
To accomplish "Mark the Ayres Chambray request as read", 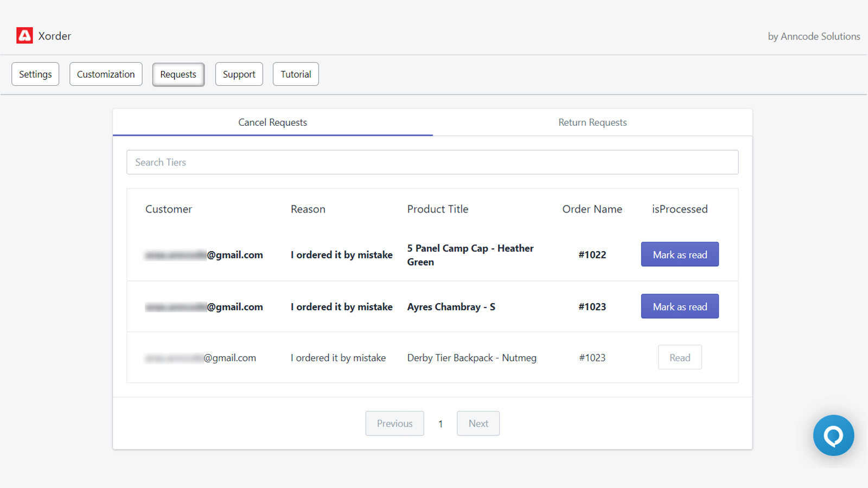I will pos(680,306).
